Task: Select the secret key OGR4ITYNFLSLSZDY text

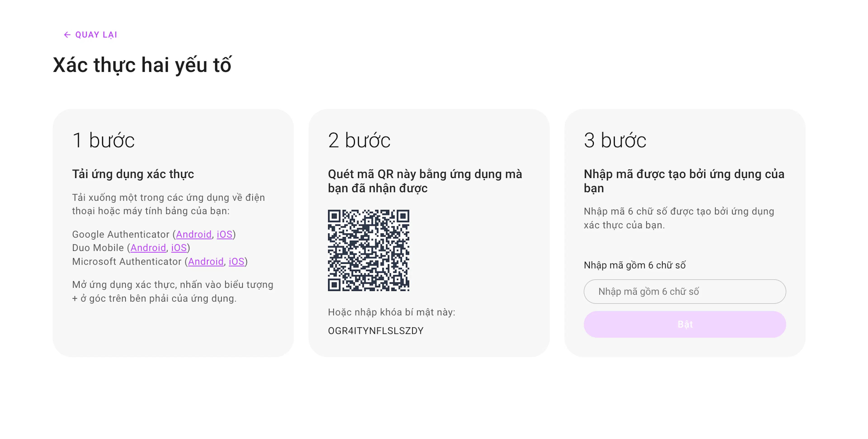Action: [x=376, y=331]
